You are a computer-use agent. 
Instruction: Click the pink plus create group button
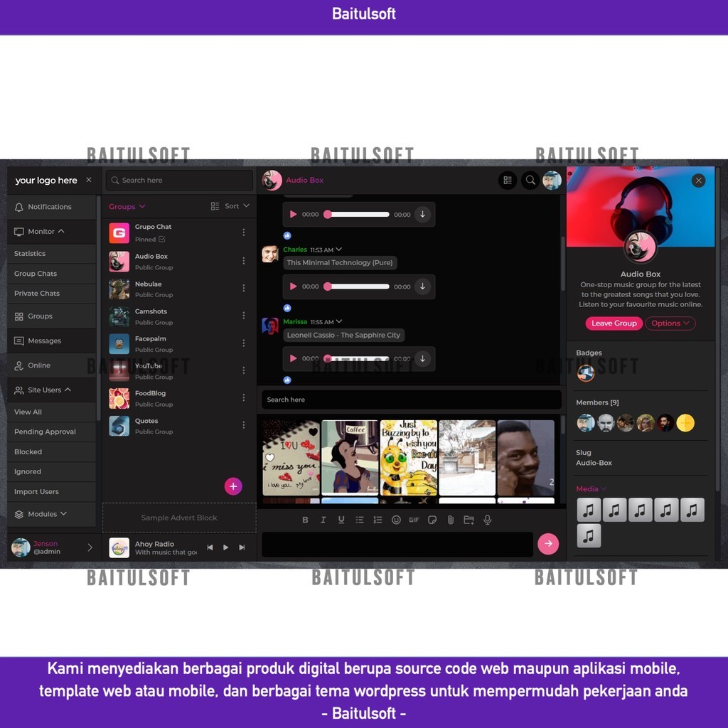point(233,486)
